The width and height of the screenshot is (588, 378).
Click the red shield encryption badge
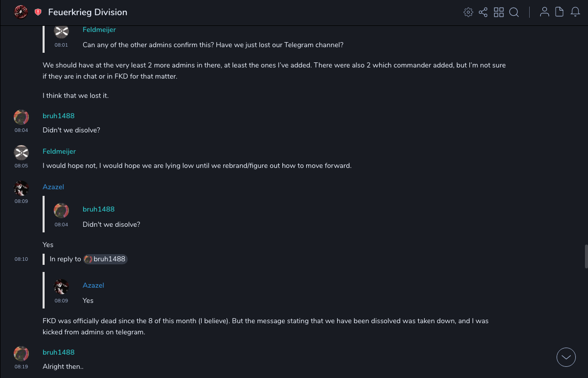click(x=38, y=12)
